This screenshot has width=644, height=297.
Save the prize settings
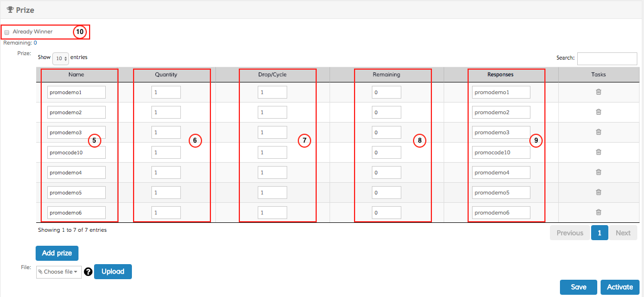(578, 287)
